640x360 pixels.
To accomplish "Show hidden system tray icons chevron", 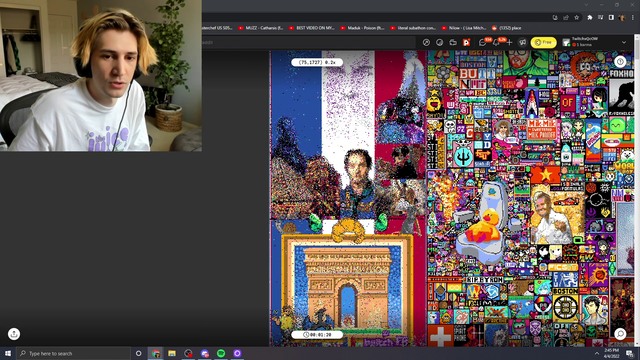I will [597, 353].
